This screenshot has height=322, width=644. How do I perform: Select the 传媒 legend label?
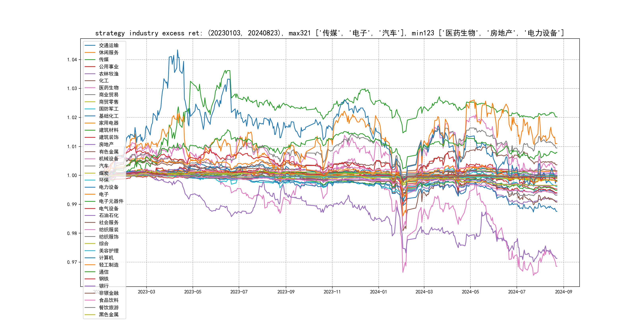(x=104, y=59)
